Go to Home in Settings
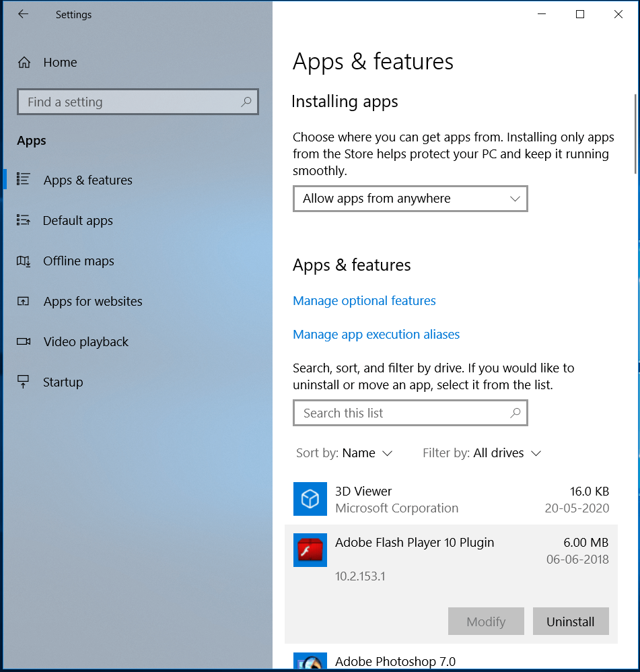640x672 pixels. [59, 62]
